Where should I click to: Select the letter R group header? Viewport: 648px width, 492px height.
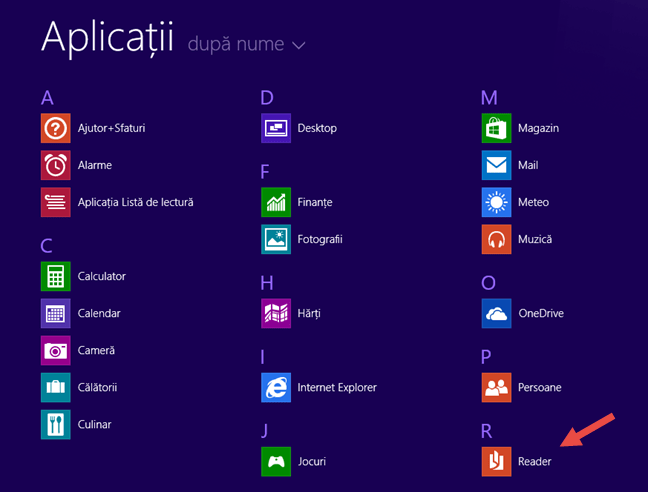point(486,431)
